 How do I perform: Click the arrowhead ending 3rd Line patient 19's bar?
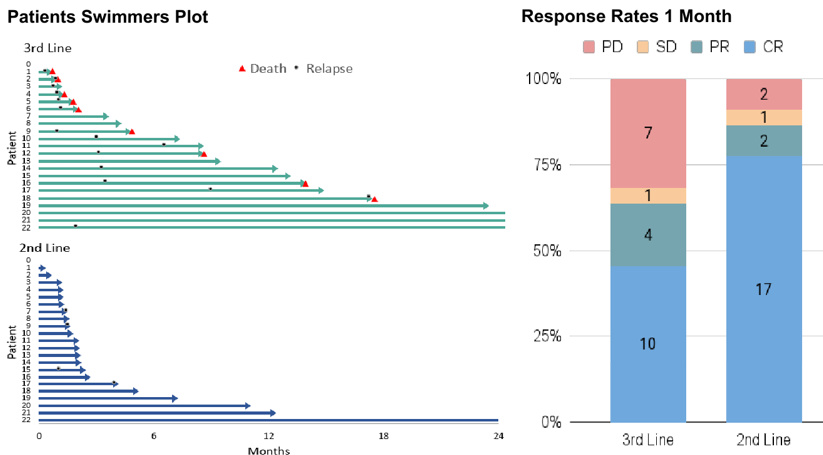point(485,206)
